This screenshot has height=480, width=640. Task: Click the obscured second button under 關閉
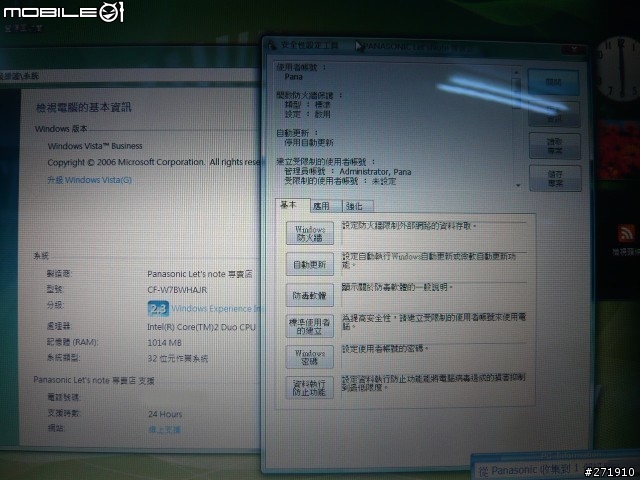coord(554,114)
